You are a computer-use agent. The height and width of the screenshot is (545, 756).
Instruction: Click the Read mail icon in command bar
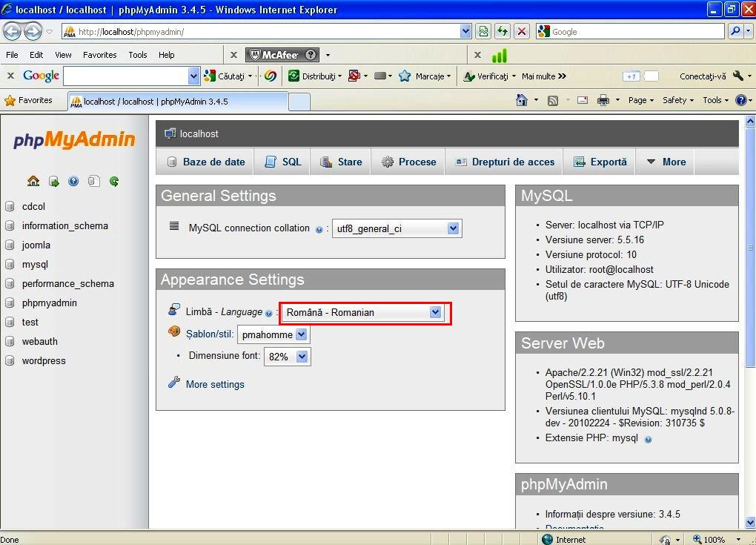[583, 100]
